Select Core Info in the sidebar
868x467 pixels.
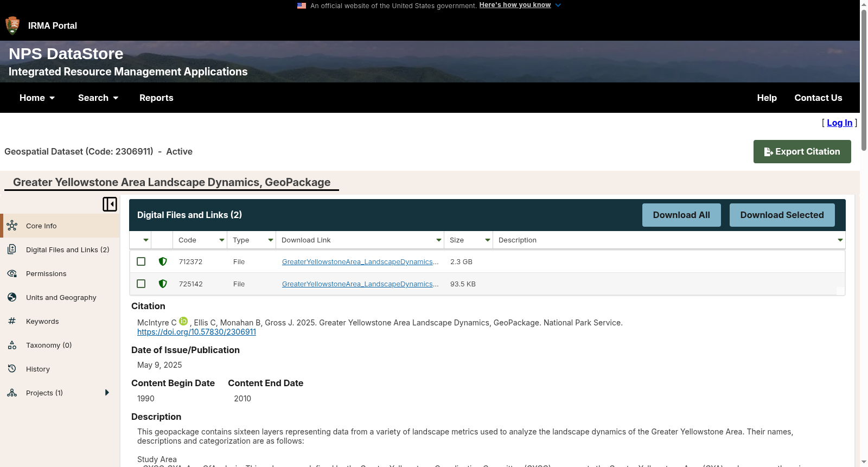(x=60, y=226)
